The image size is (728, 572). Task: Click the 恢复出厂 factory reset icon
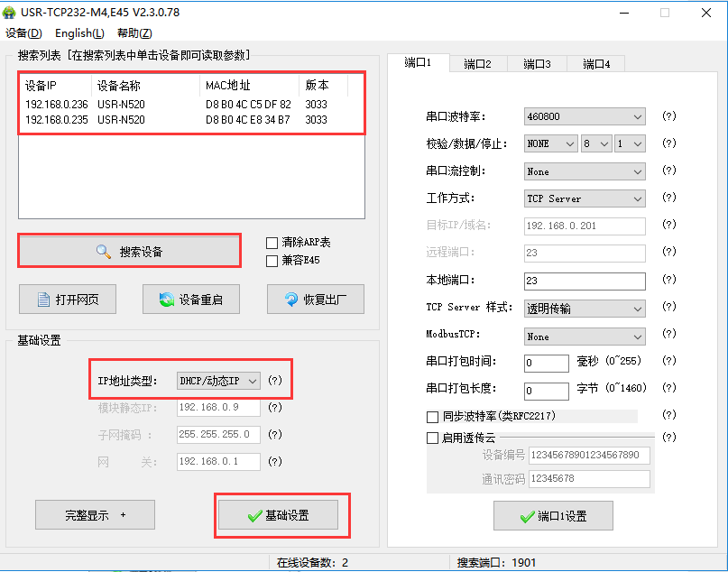click(x=290, y=299)
